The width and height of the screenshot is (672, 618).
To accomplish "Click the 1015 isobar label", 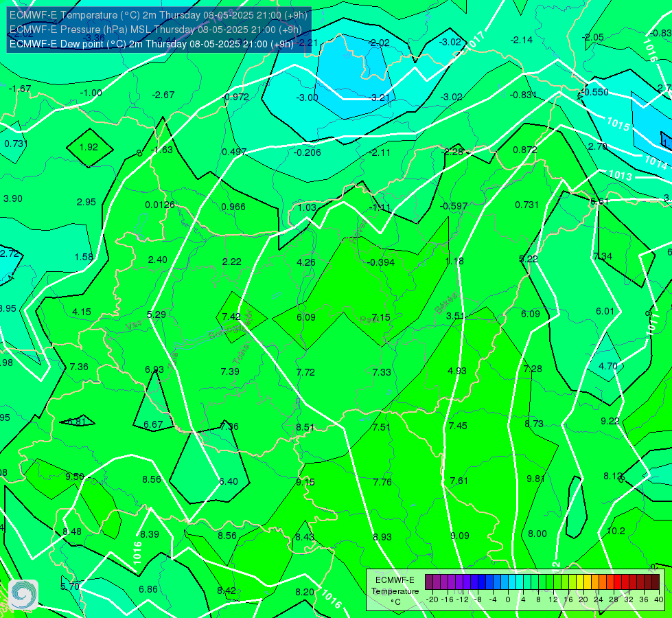I will (618, 124).
